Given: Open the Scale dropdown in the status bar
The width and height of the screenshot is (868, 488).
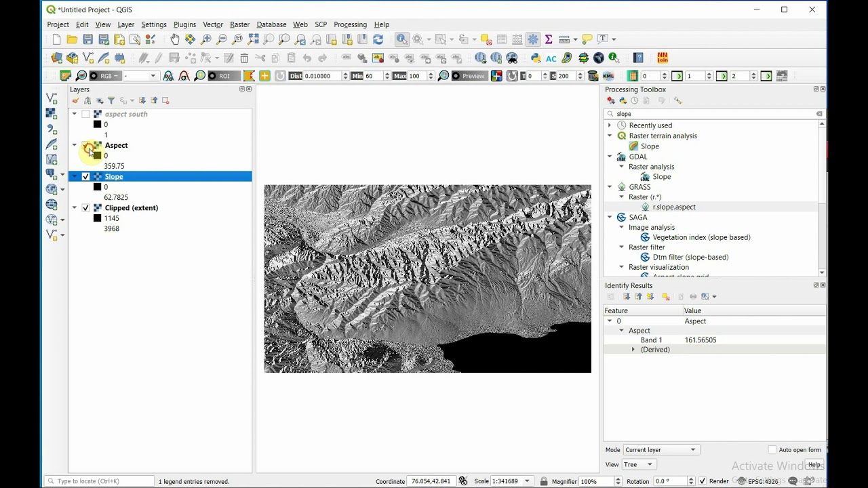Looking at the screenshot, I should (x=527, y=481).
